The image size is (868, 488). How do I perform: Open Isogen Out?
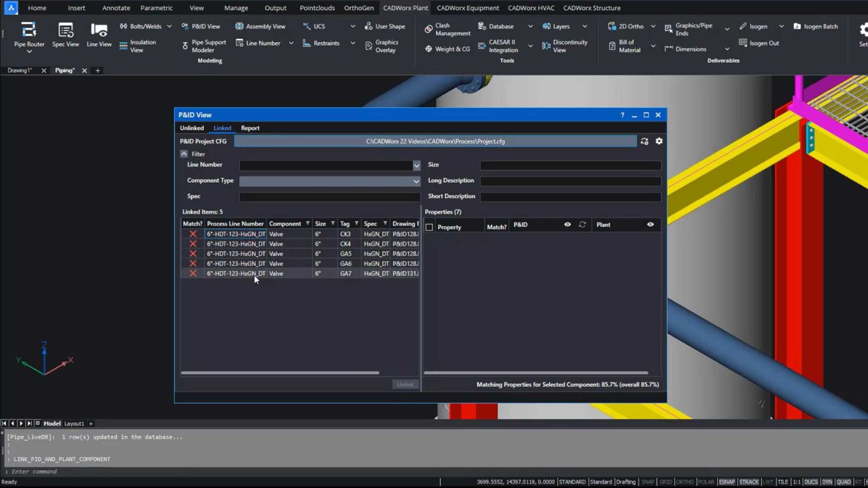759,43
